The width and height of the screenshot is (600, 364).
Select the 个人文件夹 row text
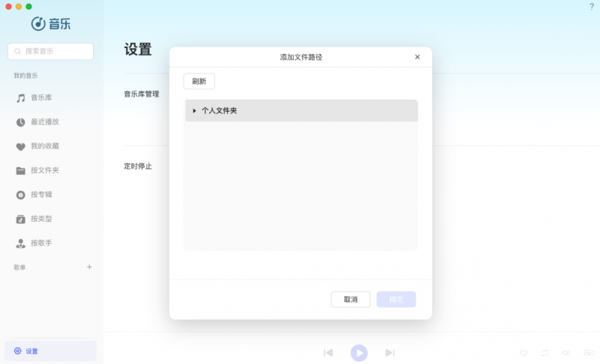pyautogui.click(x=219, y=111)
